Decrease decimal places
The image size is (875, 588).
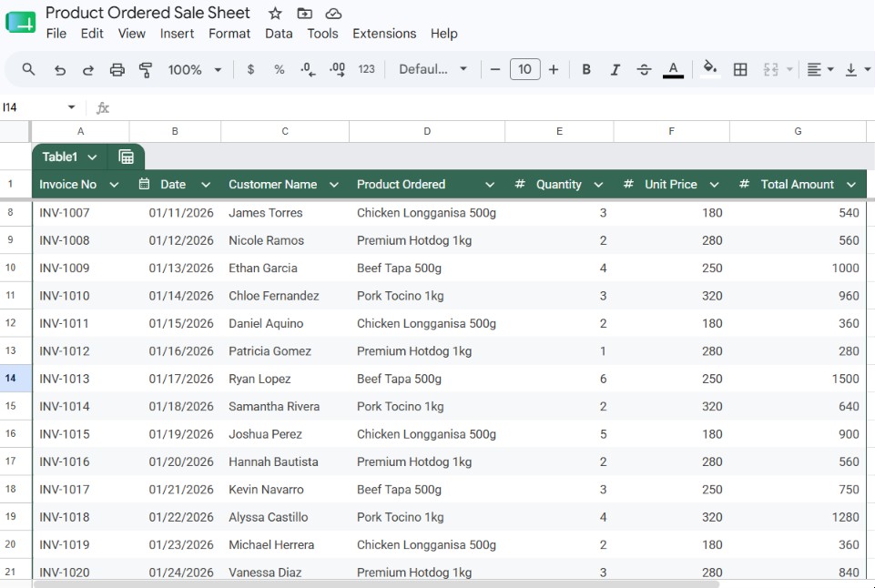click(x=308, y=69)
